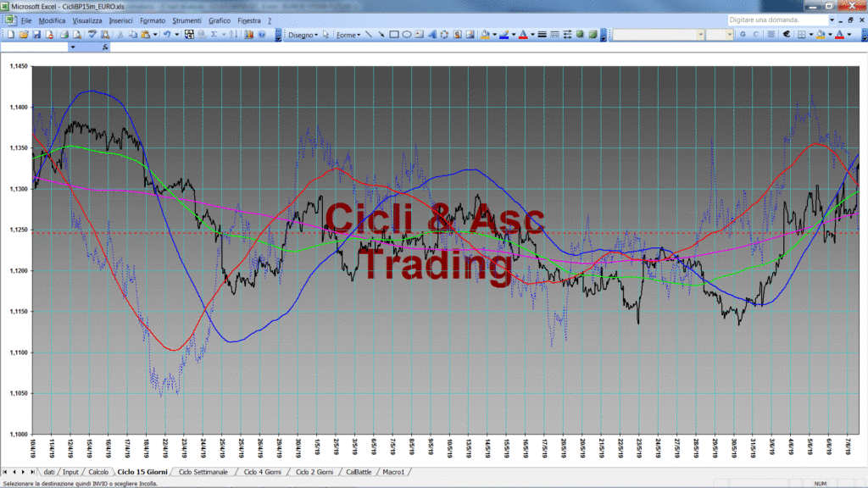Click the Dash Style icon
The image size is (868, 488).
pos(554,35)
